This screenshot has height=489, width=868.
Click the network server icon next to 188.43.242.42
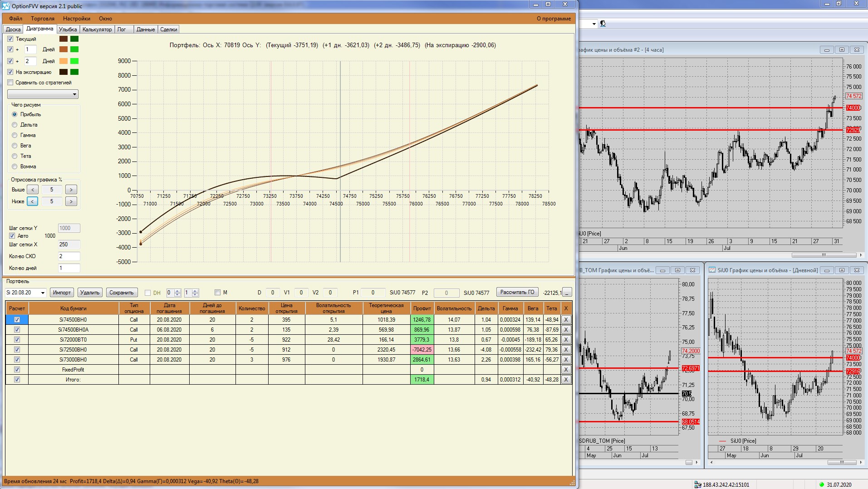[698, 484]
